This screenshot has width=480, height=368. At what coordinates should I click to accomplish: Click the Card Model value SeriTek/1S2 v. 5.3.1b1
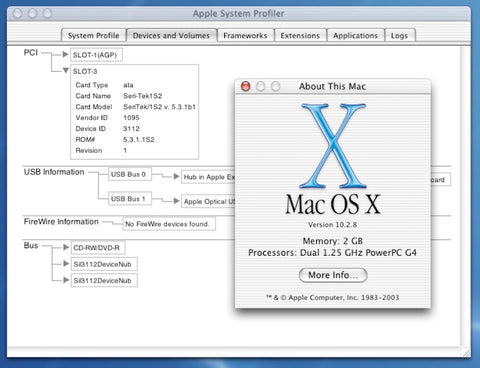[159, 107]
